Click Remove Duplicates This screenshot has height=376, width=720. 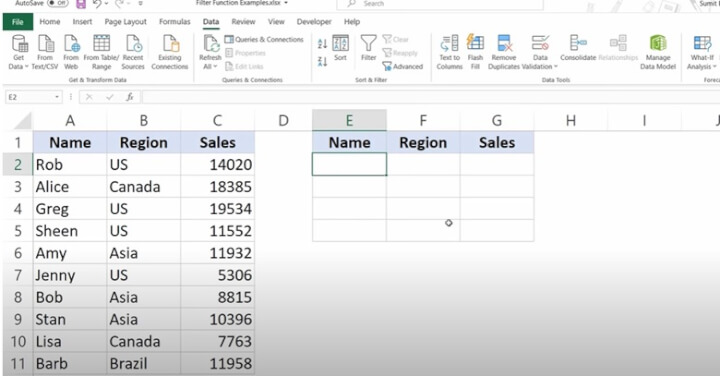tap(504, 52)
